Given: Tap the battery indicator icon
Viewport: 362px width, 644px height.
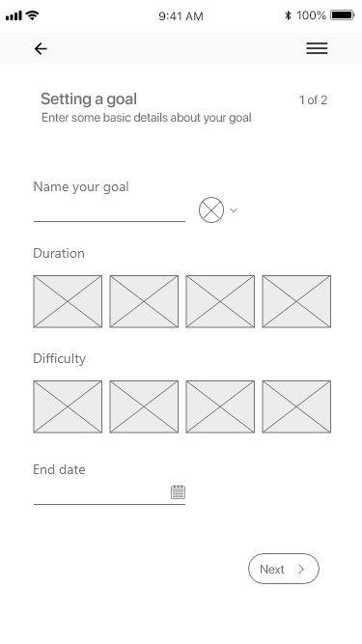Looking at the screenshot, I should coord(343,15).
